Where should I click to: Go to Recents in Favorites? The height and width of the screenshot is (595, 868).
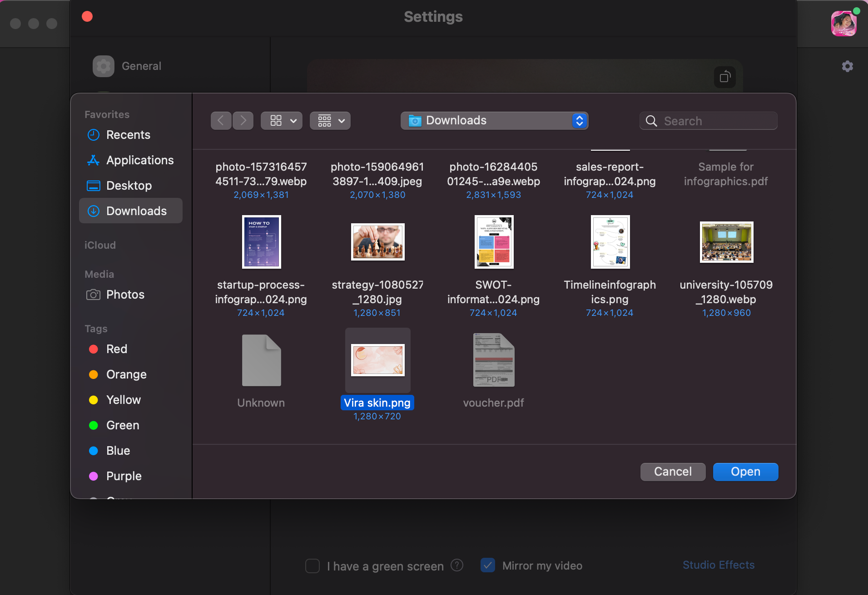pyautogui.click(x=128, y=135)
